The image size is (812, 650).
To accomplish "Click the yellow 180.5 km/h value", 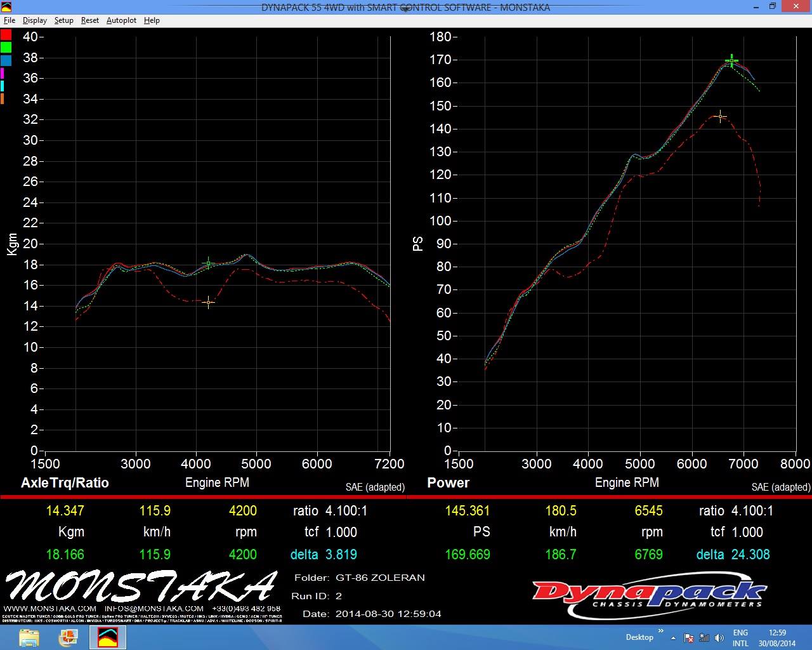I will click(x=561, y=510).
